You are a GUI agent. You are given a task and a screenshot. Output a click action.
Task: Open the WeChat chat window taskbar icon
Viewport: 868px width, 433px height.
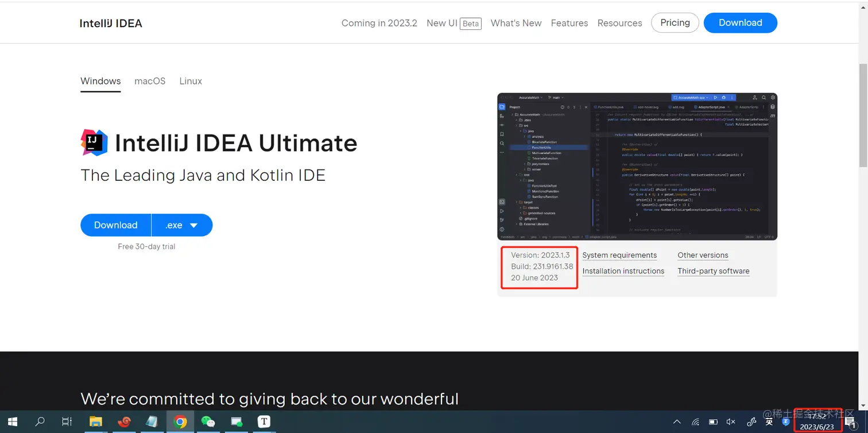pos(237,422)
